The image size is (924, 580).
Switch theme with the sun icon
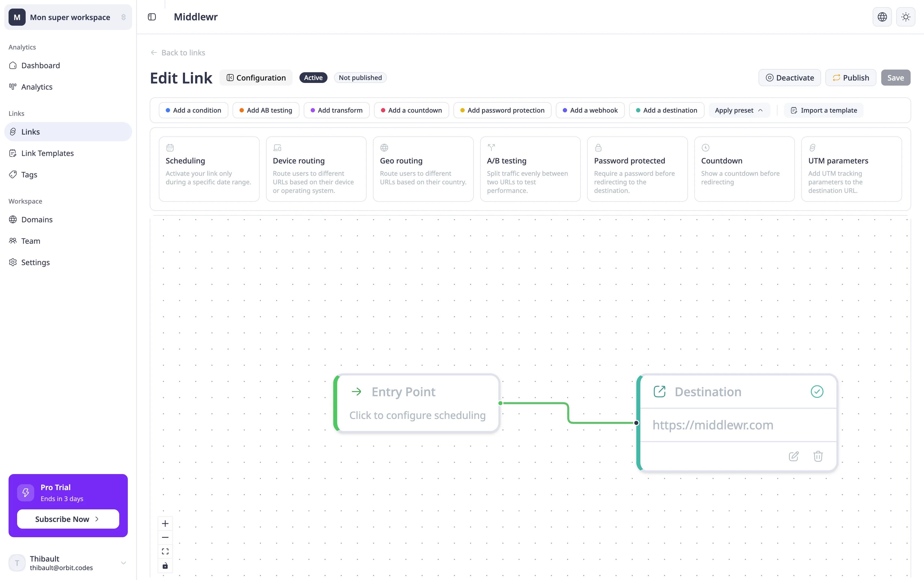click(x=906, y=17)
